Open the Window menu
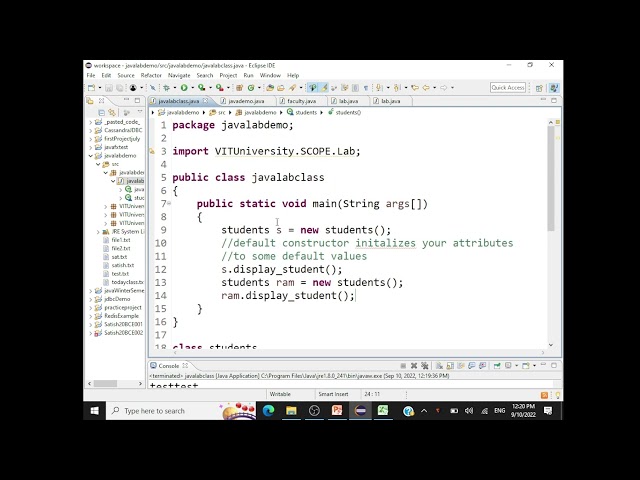Screen dimensions: 640x480 (x=270, y=76)
